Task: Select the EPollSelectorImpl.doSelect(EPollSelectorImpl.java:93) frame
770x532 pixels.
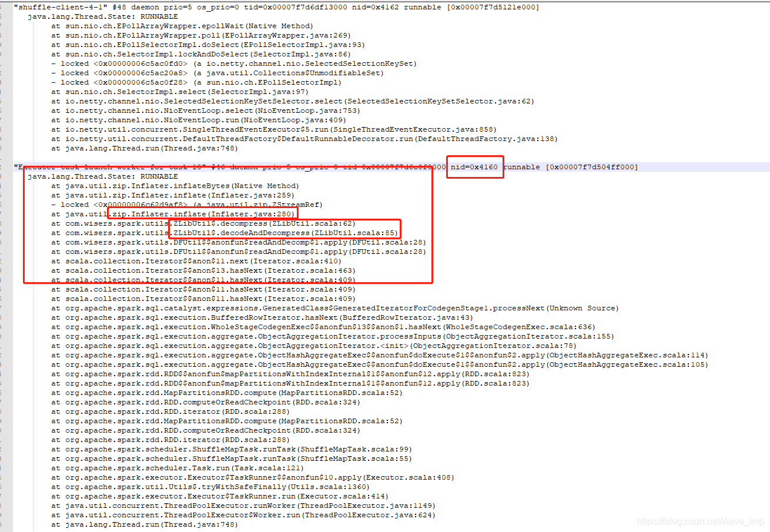Action: (x=208, y=45)
